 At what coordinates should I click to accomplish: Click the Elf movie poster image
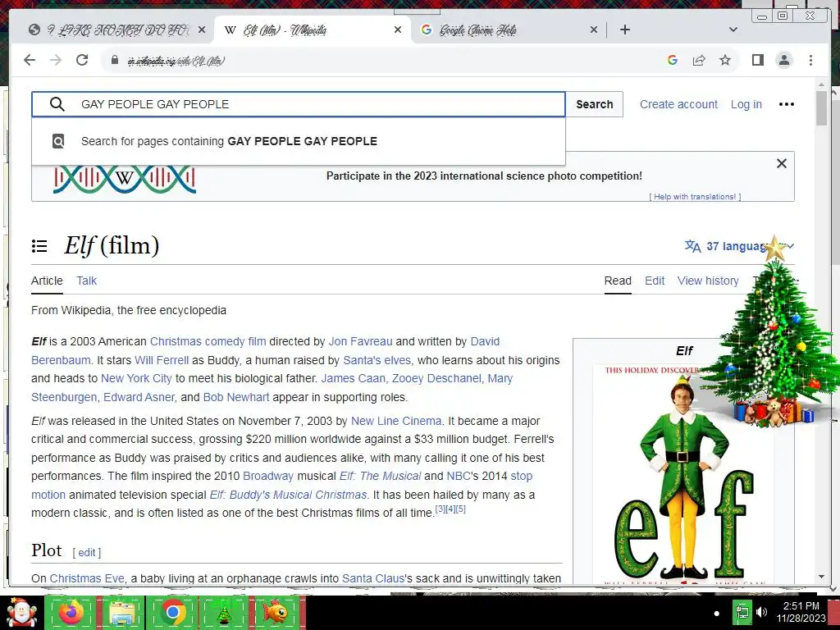(683, 474)
